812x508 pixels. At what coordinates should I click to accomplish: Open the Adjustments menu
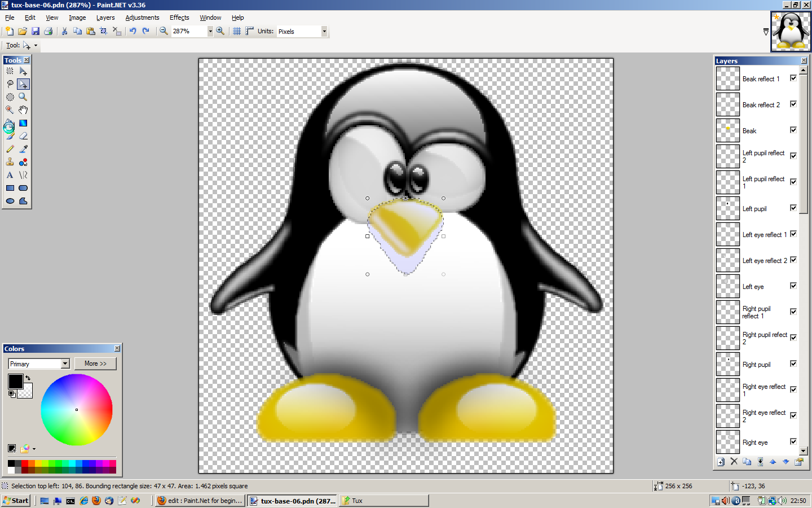click(142, 17)
